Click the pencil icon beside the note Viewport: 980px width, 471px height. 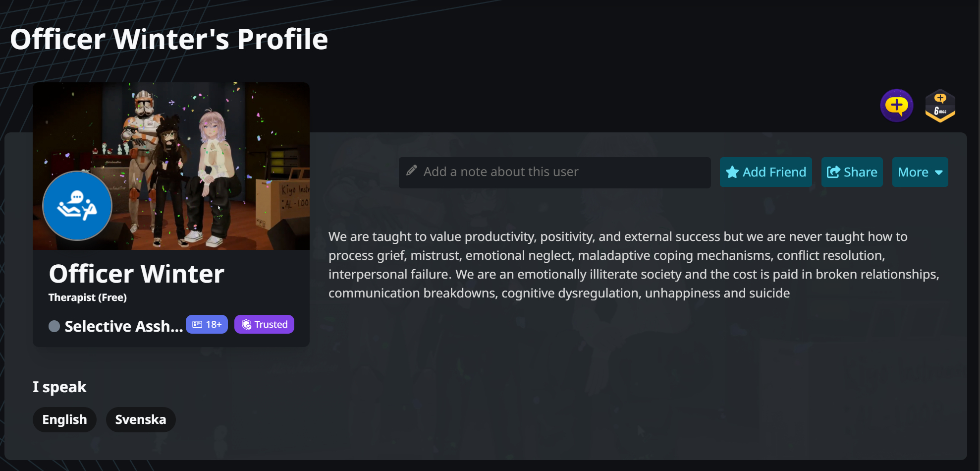click(x=412, y=171)
